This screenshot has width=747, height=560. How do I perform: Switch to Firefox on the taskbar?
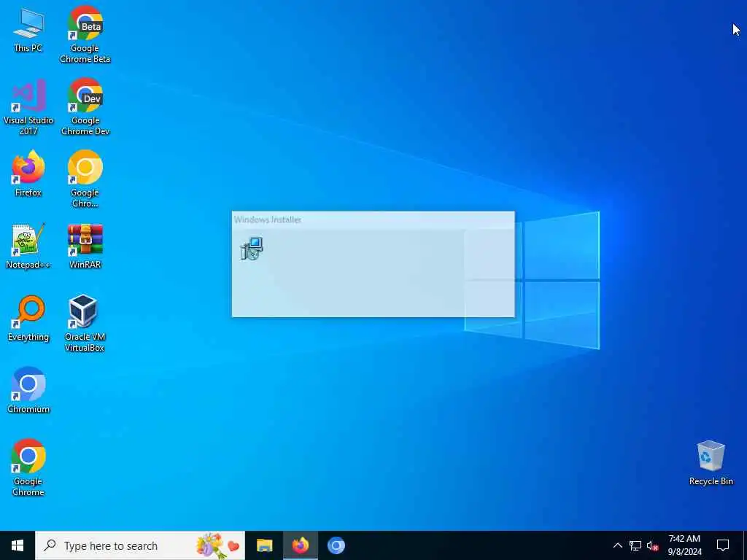click(x=300, y=545)
